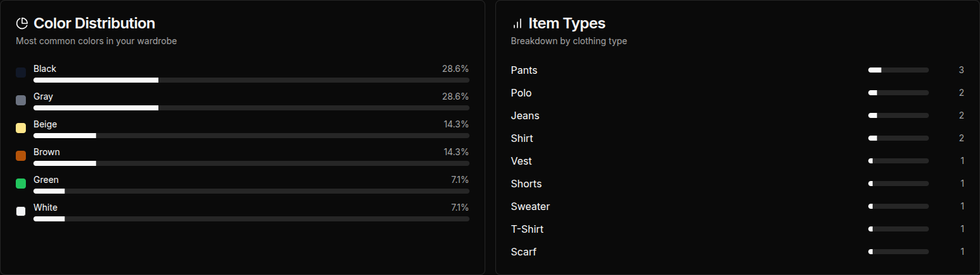Click the Beige distribution progress bar
Screen dimensions: 980x275
251,136
